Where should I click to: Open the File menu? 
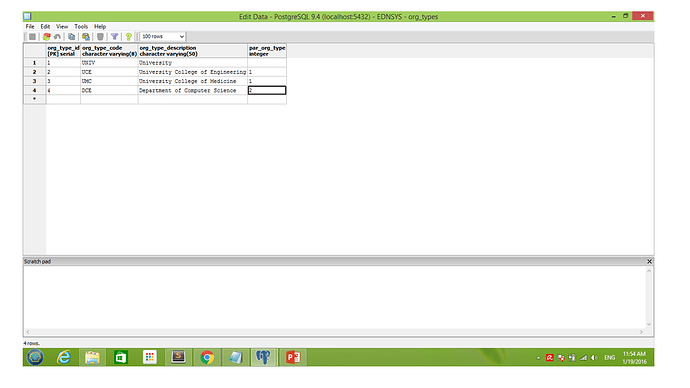pos(30,26)
